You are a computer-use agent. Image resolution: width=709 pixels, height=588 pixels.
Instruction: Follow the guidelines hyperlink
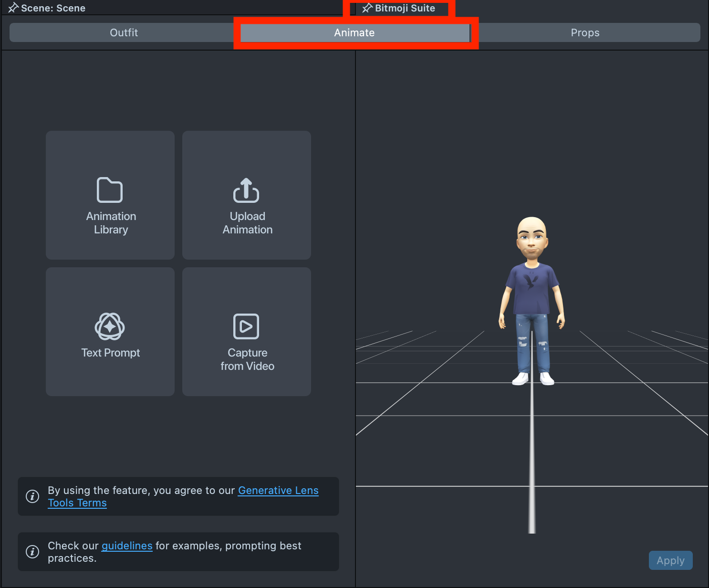pyautogui.click(x=127, y=546)
